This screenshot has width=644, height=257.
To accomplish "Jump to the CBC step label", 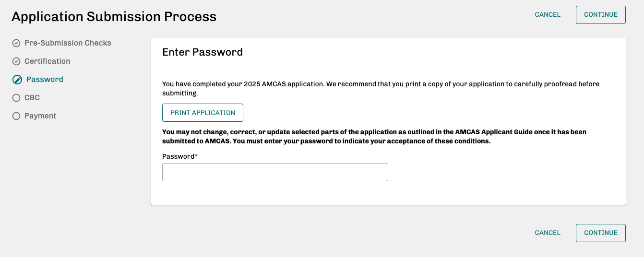I will (32, 98).
